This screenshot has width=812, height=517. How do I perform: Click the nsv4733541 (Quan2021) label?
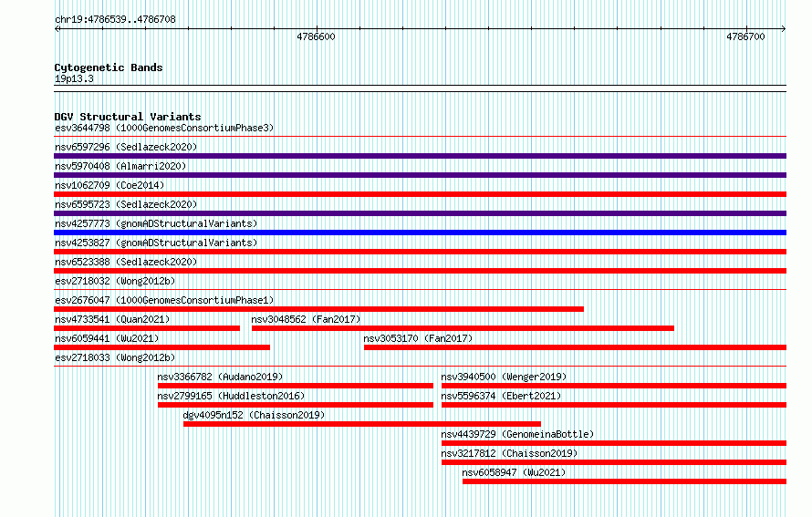coord(112,319)
